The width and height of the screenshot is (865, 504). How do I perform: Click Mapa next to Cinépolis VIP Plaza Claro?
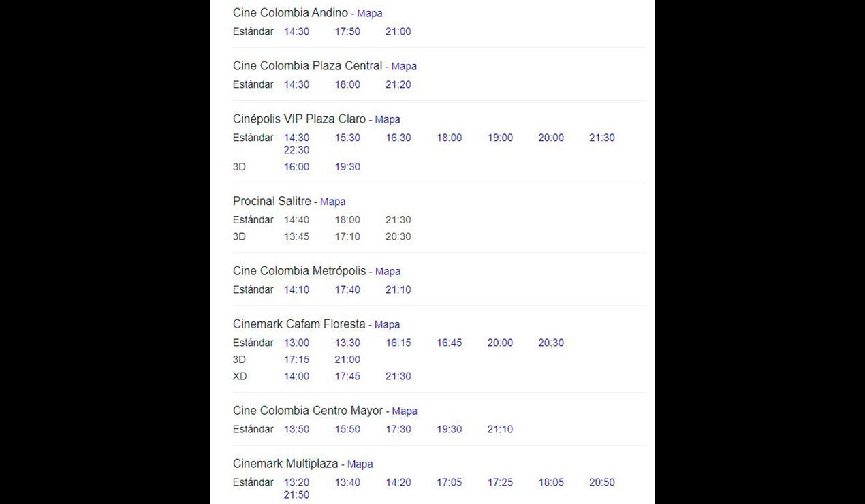388,120
